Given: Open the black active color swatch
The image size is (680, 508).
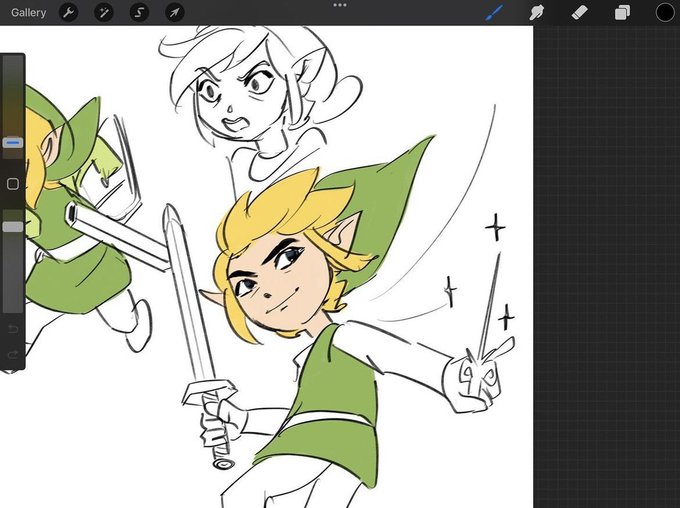Looking at the screenshot, I should pos(665,13).
